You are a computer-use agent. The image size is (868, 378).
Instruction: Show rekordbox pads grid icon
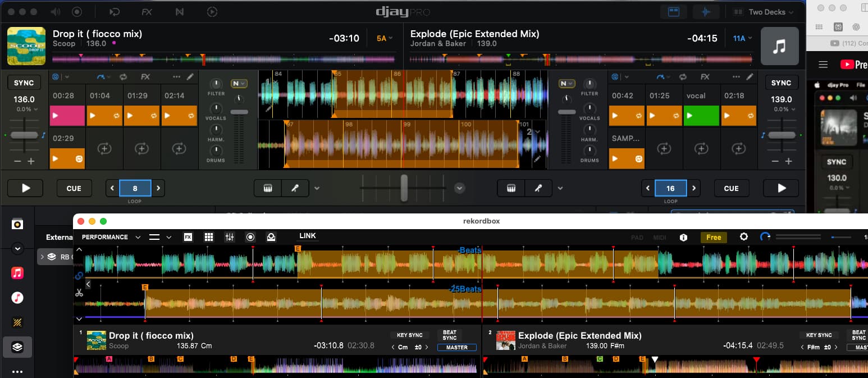[x=209, y=237]
